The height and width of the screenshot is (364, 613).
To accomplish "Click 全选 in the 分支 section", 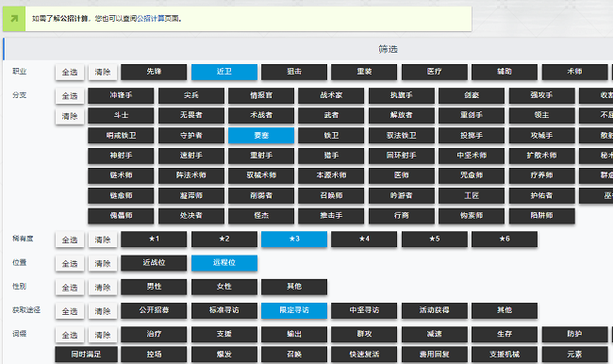I will (70, 96).
